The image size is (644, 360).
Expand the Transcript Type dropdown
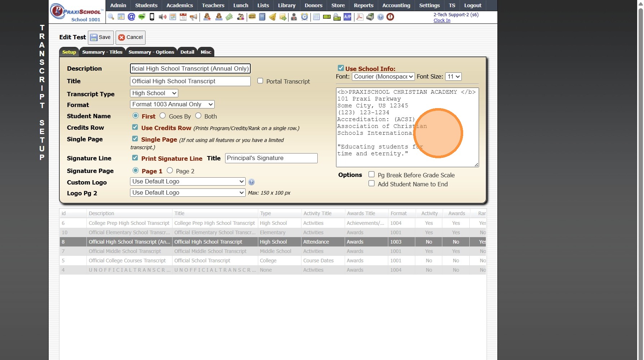pos(154,93)
